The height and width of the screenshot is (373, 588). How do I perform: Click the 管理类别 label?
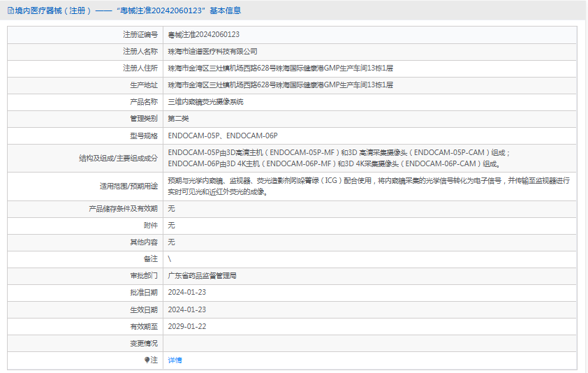[x=144, y=119]
